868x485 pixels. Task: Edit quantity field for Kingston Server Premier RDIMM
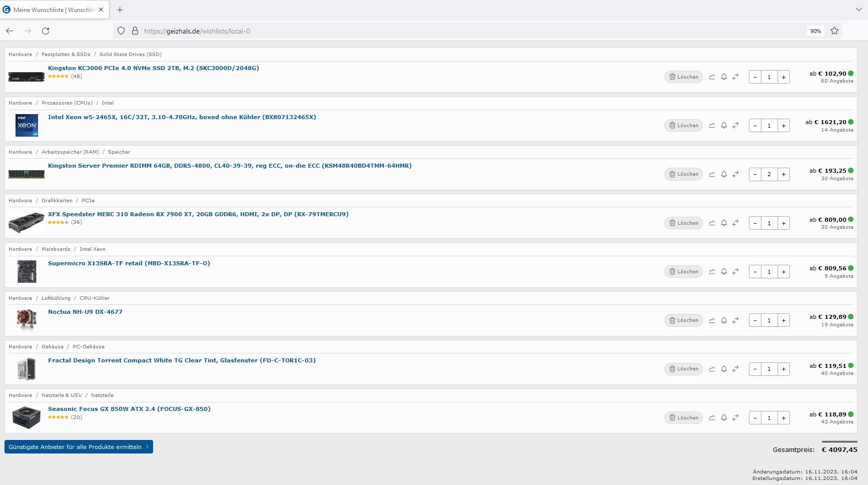pos(769,174)
